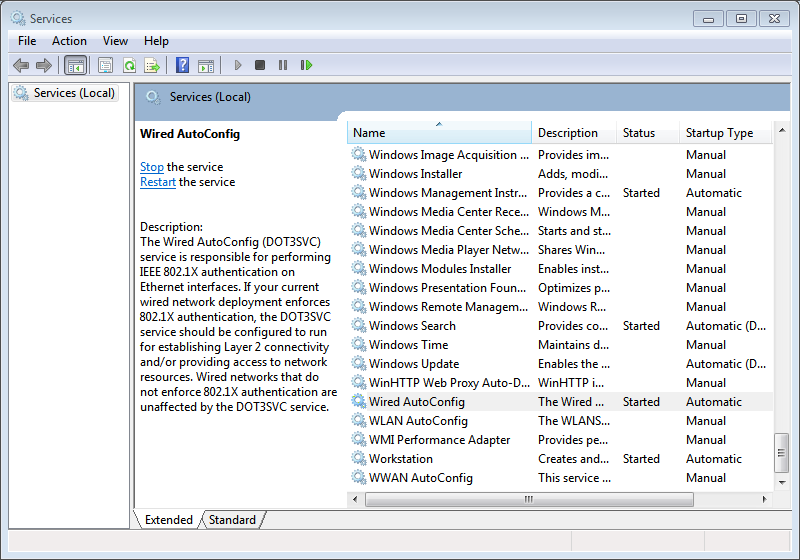Click 'The WLANS...' description cell
Screen dimensions: 800x560
pos(574,421)
